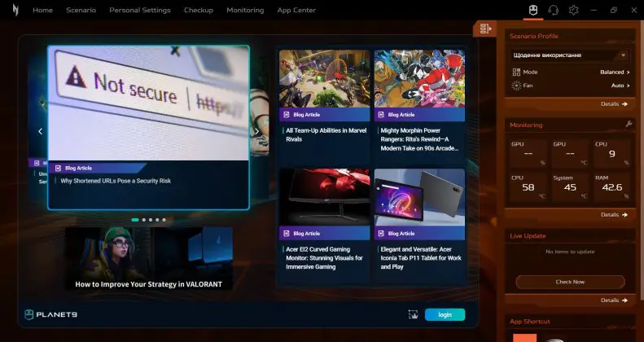644x342 pixels.
Task: Click the right panel vertical scrollbar
Action: pyautogui.click(x=641, y=160)
